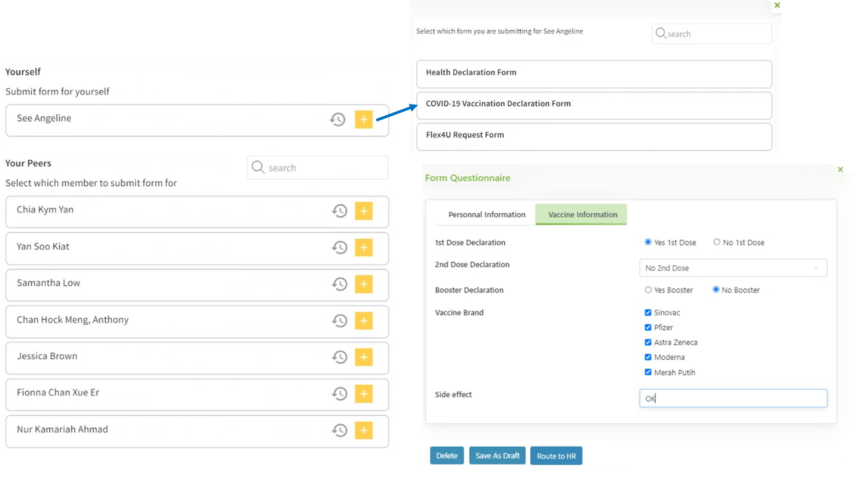
Task: Expand the 2nd Dose Declaration dropdown
Action: [733, 268]
